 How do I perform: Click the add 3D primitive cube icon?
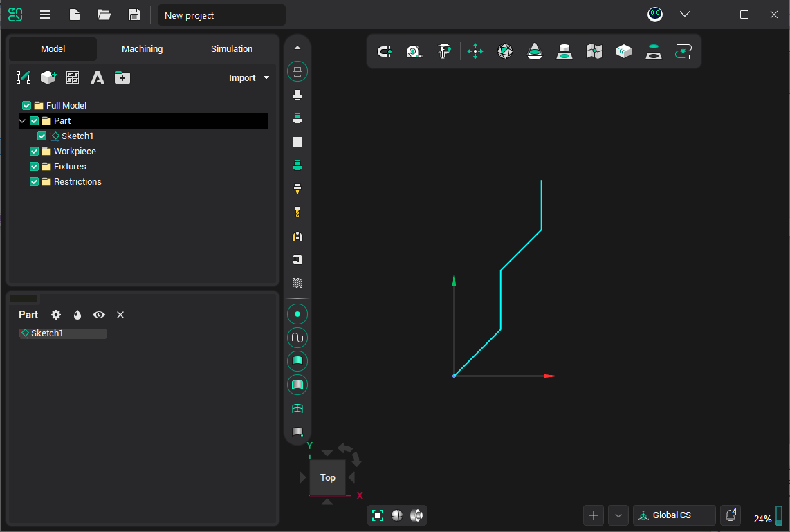point(48,77)
